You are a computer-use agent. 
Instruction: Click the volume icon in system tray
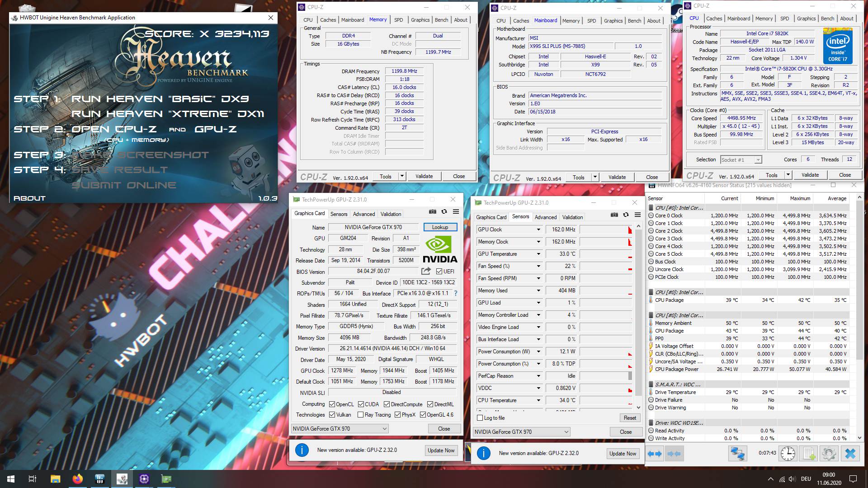tap(792, 479)
